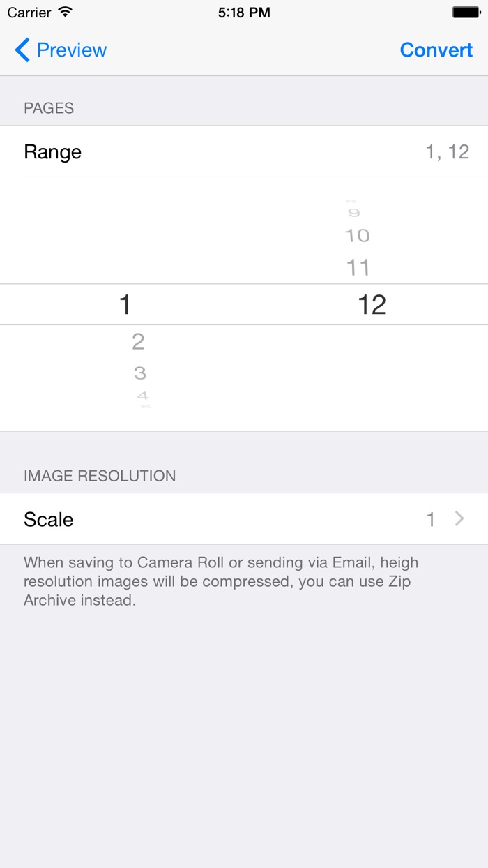Expand Scale options with the chevron
Image resolution: width=488 pixels, height=868 pixels.
[x=459, y=518]
